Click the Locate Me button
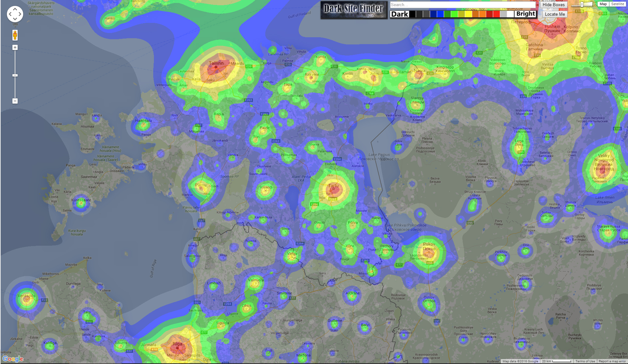This screenshot has width=628, height=364. (x=555, y=14)
